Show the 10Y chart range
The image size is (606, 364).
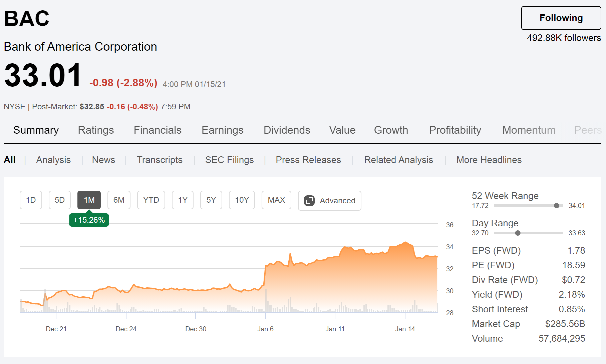[242, 200]
